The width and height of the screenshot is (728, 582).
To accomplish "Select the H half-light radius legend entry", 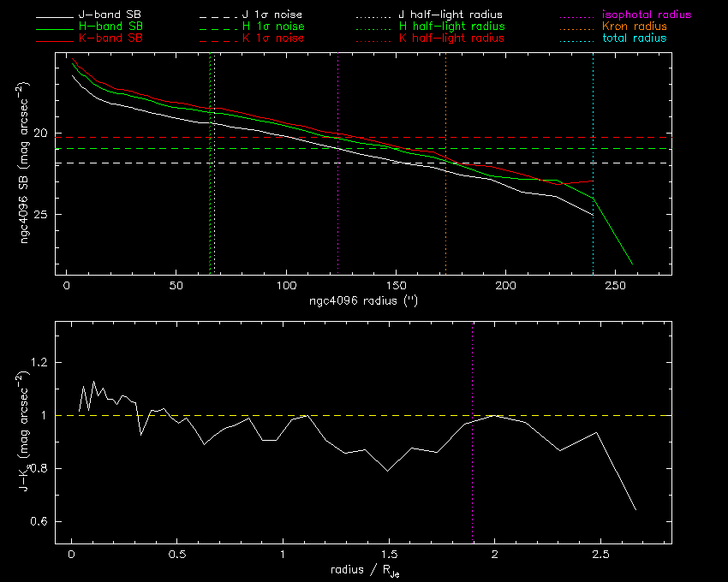I will click(451, 27).
